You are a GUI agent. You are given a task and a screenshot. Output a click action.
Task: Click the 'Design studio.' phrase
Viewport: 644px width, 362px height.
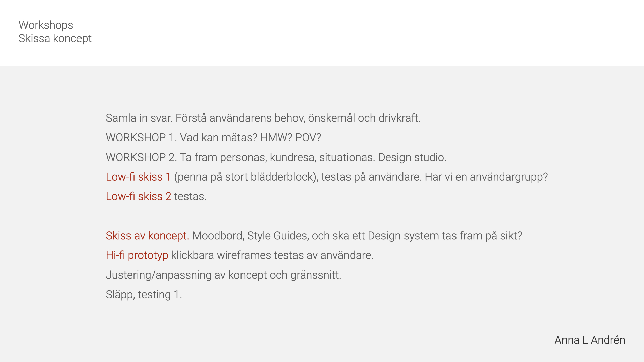tap(412, 157)
